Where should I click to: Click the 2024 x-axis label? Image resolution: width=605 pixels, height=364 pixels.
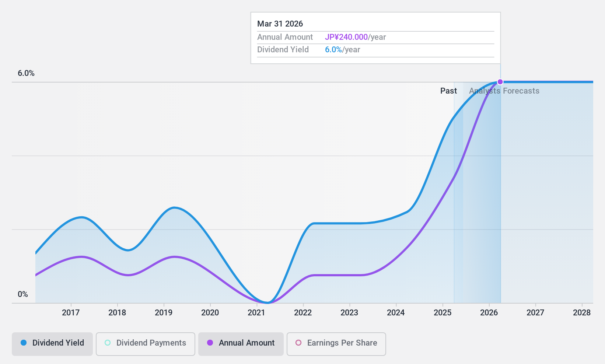click(396, 313)
